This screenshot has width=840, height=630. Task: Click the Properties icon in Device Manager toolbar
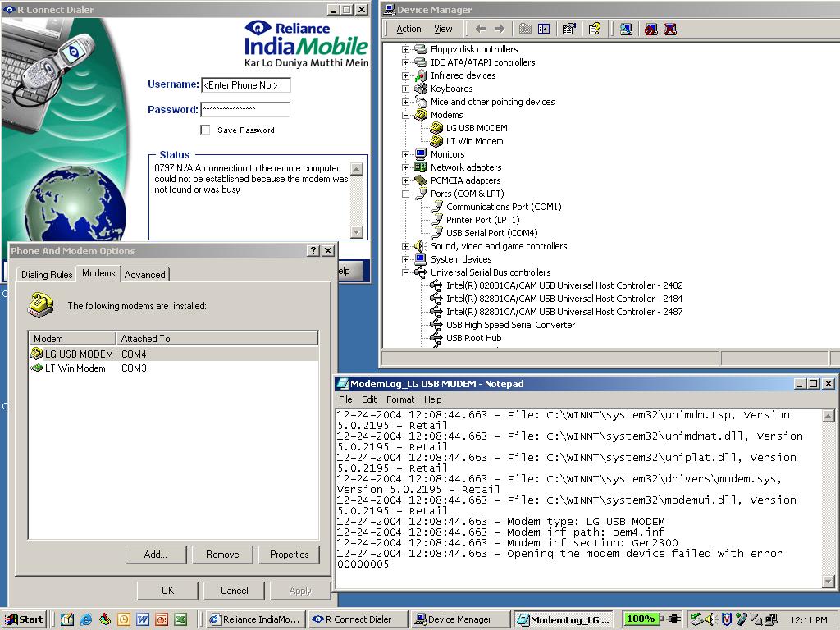click(568, 29)
